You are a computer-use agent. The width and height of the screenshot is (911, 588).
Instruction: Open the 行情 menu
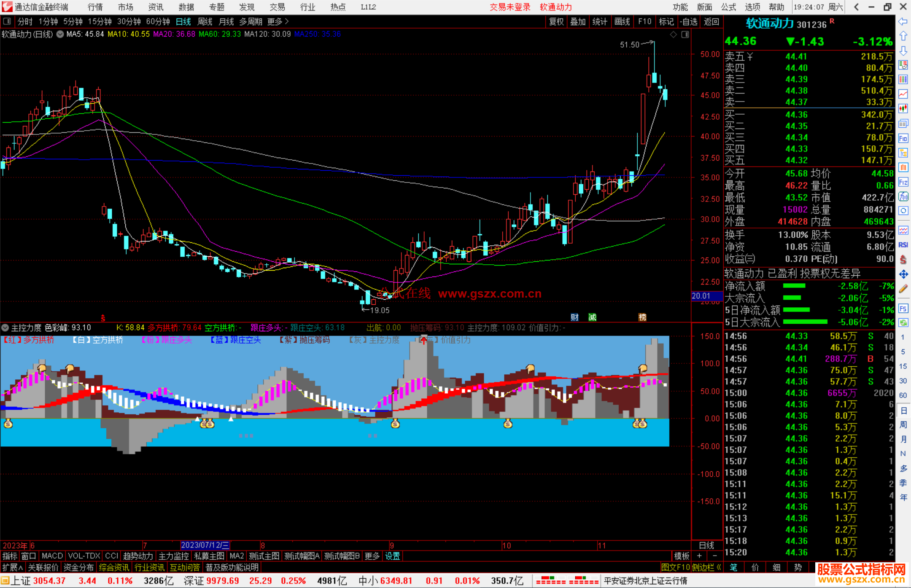pyautogui.click(x=95, y=7)
